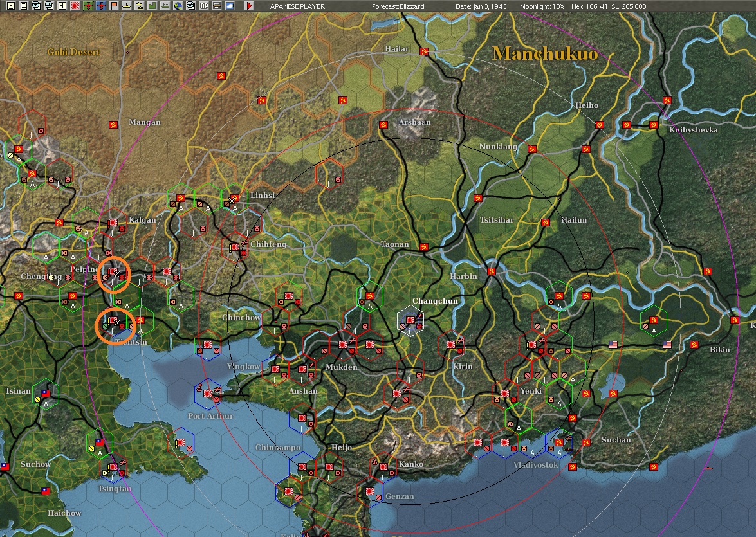The width and height of the screenshot is (756, 537).
Task: Click the 'Chinnampo' city label
Action: [278, 448]
